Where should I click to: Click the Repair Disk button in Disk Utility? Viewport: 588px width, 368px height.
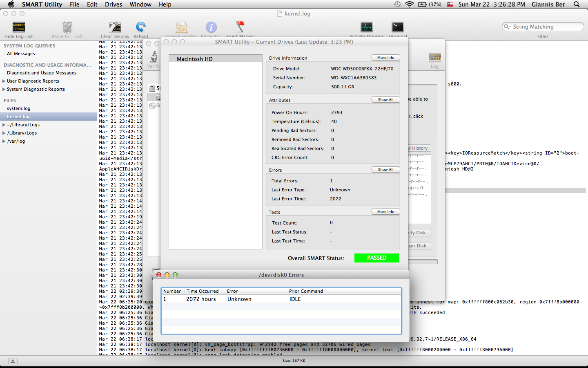pyautogui.click(x=419, y=246)
